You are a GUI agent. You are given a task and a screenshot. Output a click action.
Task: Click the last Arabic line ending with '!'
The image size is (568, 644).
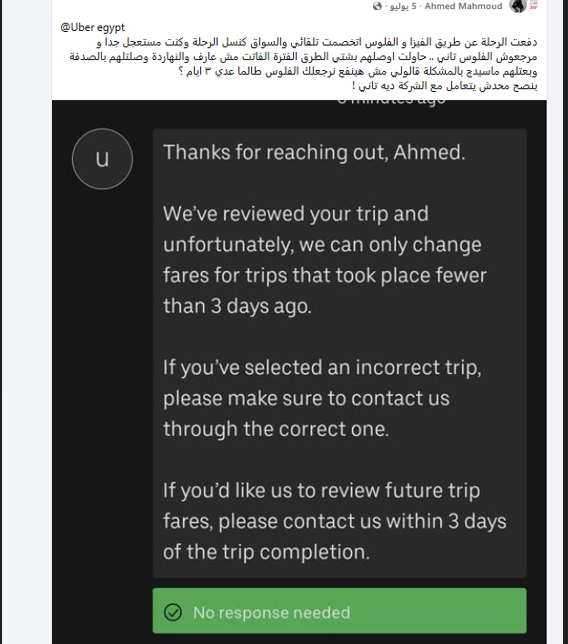tap(444, 86)
